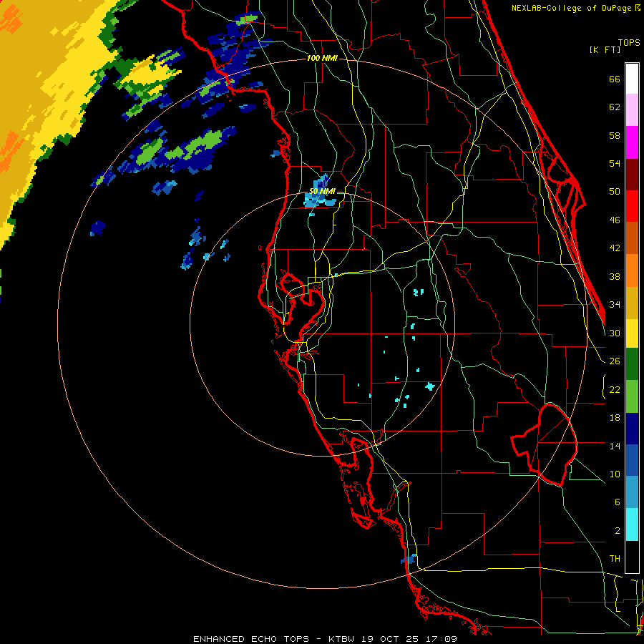Select the dark green legend swatch

632,364
